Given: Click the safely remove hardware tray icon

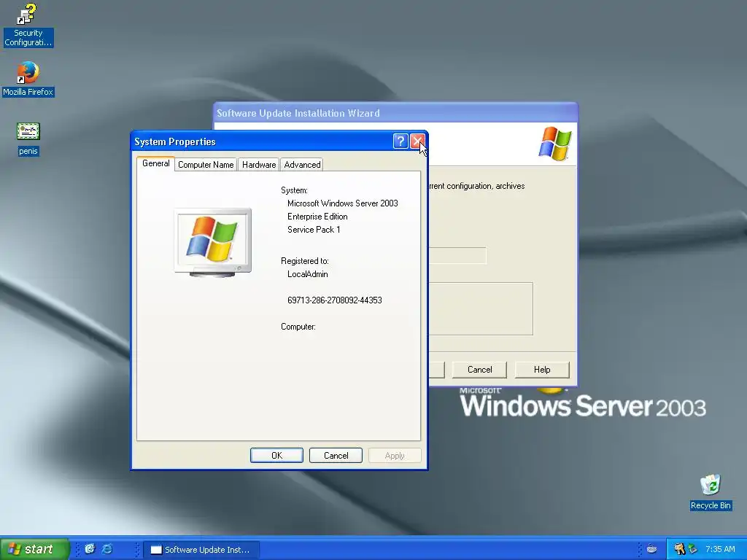Looking at the screenshot, I should tap(692, 549).
